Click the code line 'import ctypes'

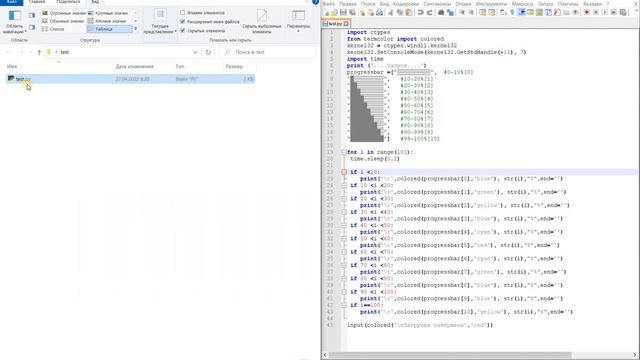pyautogui.click(x=368, y=32)
